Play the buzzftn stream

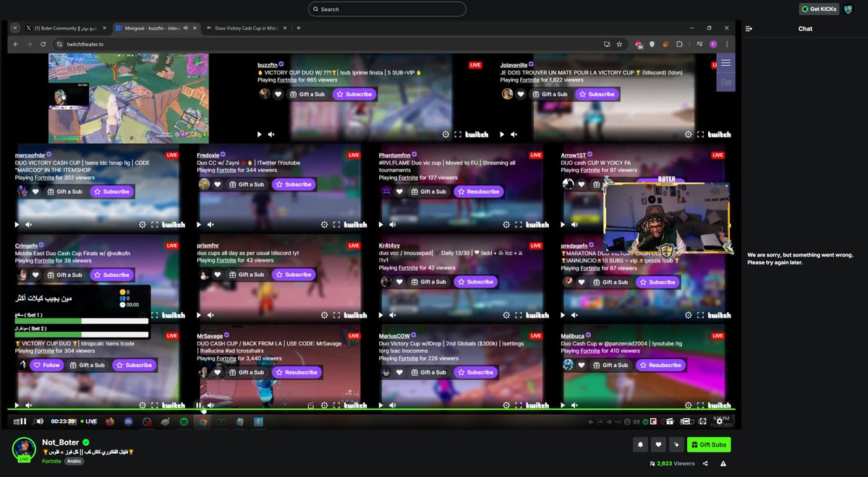coord(260,134)
